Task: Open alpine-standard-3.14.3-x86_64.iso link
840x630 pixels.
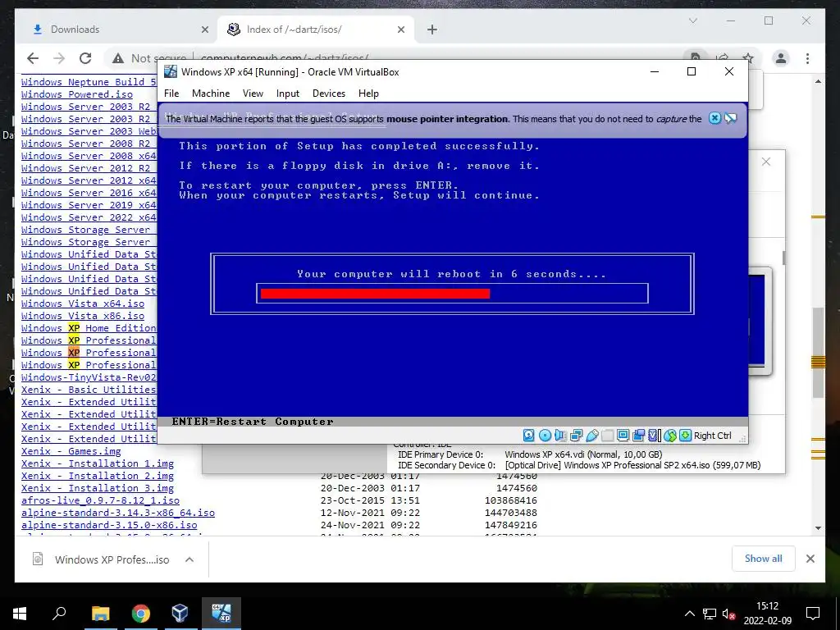Action: pos(118,513)
